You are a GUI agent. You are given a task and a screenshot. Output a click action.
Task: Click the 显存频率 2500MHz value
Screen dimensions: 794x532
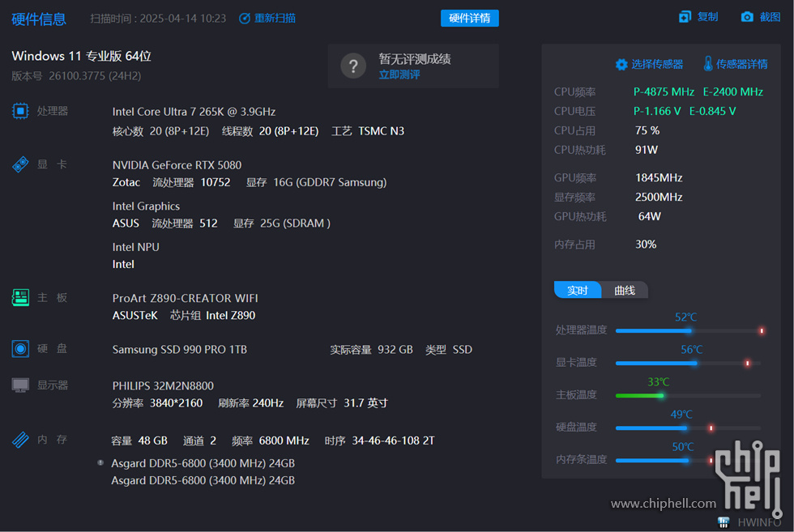tap(659, 197)
